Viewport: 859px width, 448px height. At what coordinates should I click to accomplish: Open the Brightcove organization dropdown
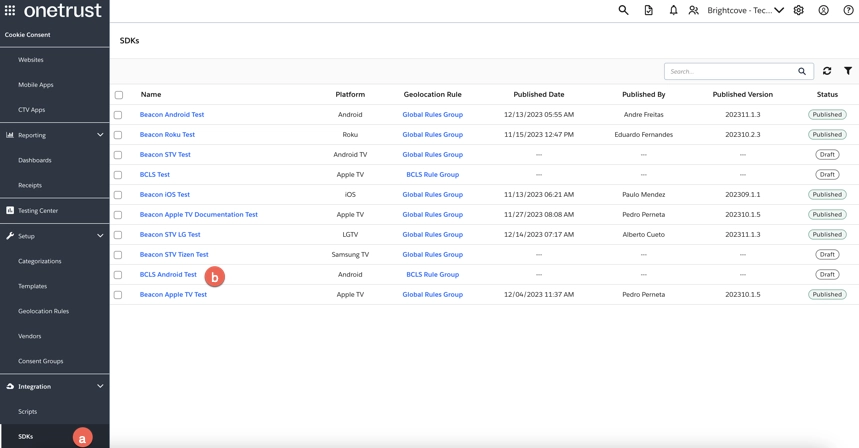click(x=746, y=10)
